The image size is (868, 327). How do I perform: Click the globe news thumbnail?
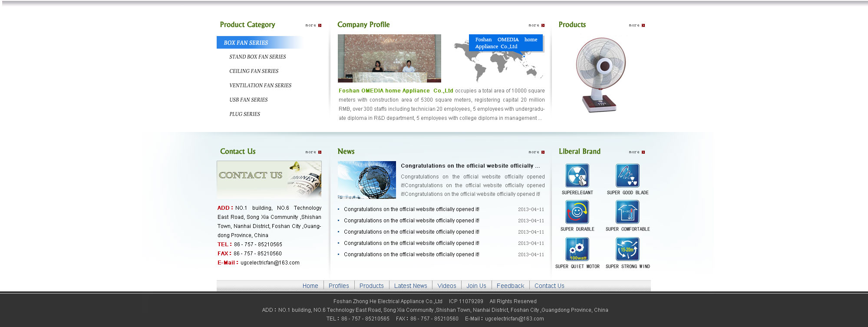click(x=366, y=180)
